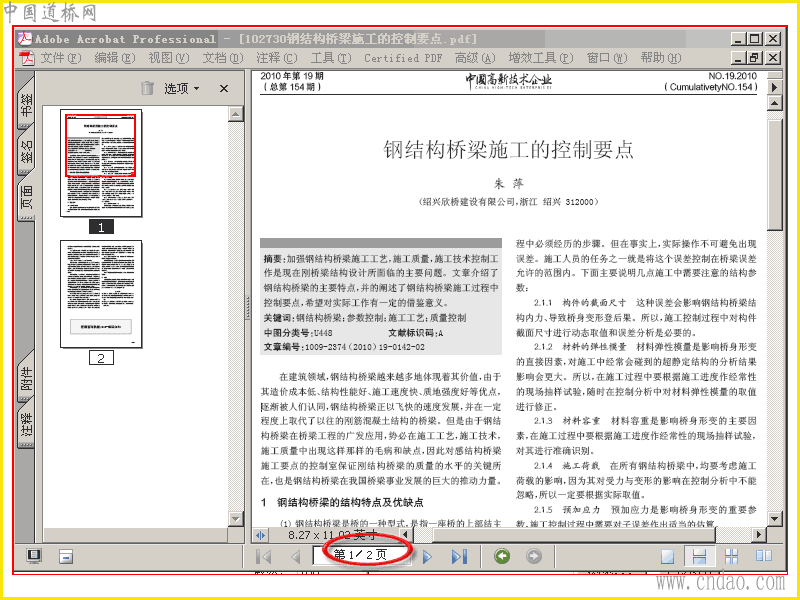Go to the previous page

(x=295, y=556)
